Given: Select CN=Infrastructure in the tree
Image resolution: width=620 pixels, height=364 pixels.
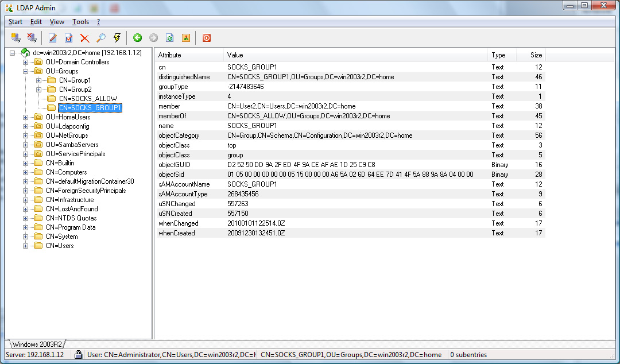Looking at the screenshot, I should tap(69, 200).
